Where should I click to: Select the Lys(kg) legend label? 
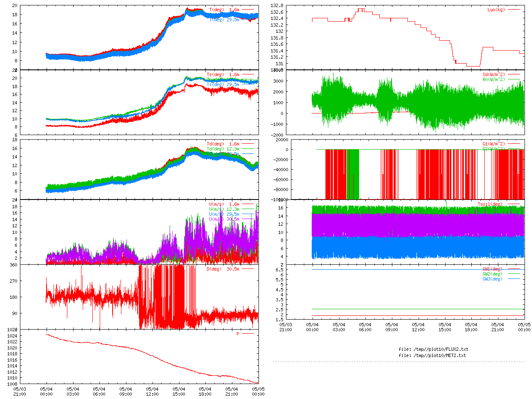click(x=496, y=10)
